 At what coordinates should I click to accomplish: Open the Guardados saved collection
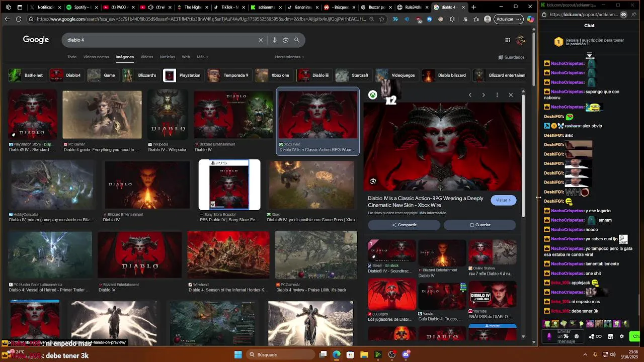click(x=511, y=57)
